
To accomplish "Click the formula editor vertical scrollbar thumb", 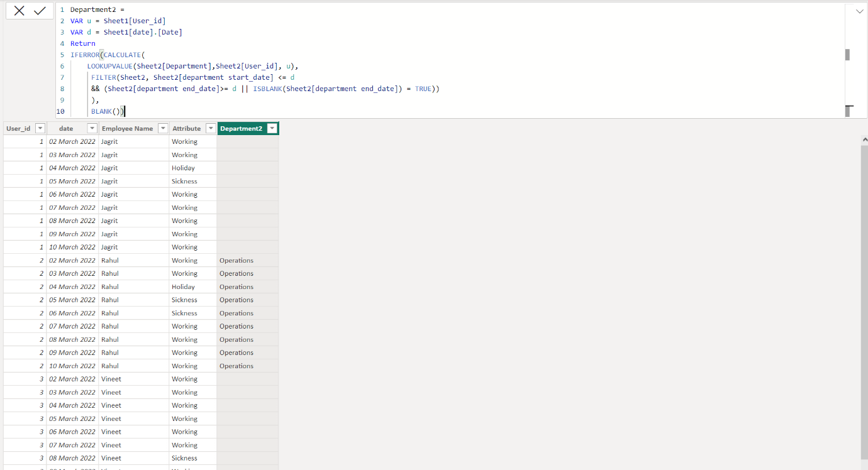I will (x=847, y=55).
